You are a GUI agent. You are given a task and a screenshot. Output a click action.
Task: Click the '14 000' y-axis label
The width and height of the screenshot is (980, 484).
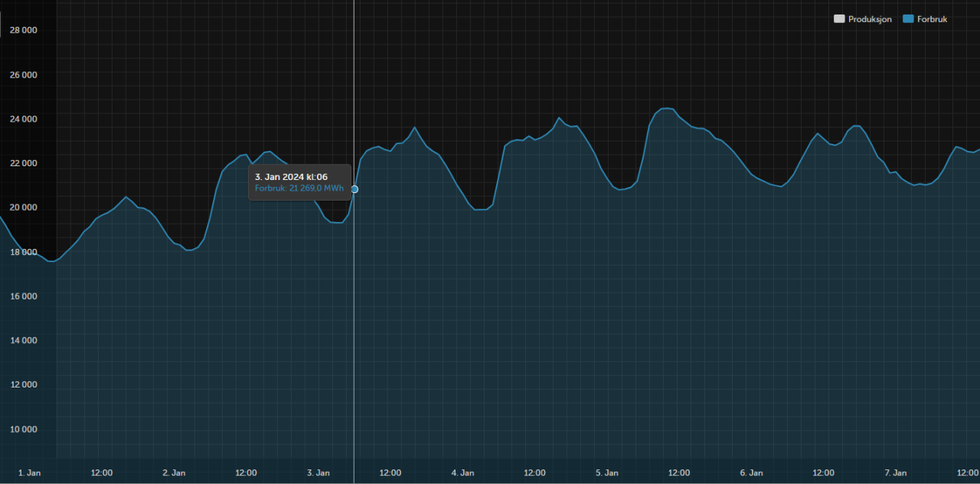point(24,340)
